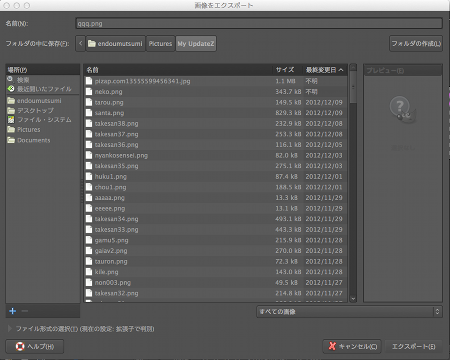The width and height of the screenshot is (450, 360).
Task: Remove bookmark with minus icon
Action: pyautogui.click(x=25, y=311)
